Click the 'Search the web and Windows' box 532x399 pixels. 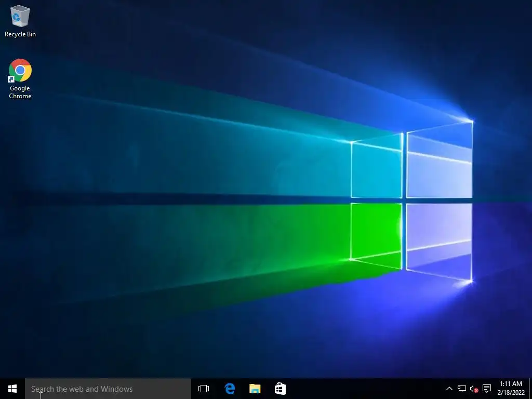[108, 389]
